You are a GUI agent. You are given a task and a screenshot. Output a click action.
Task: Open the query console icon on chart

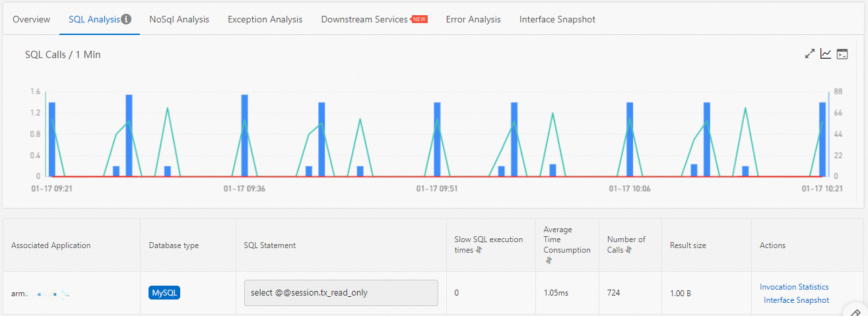[842, 54]
